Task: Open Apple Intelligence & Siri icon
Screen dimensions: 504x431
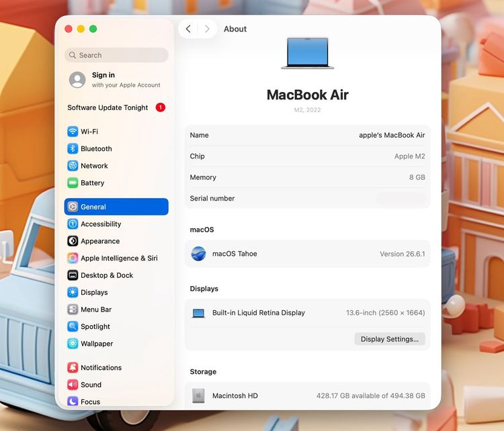Action: (73, 258)
